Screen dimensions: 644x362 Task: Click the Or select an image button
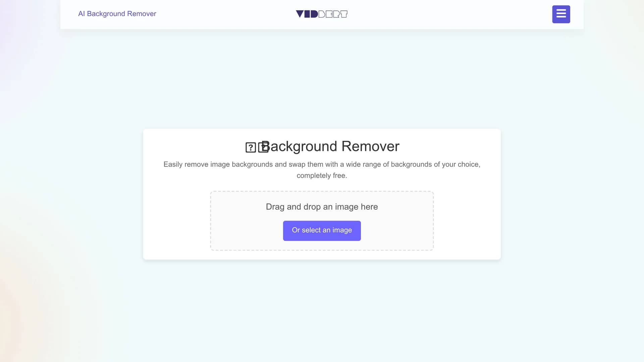click(x=322, y=230)
